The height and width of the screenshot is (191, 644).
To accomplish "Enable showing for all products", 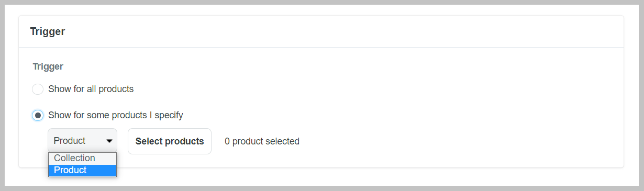I will tap(37, 89).
